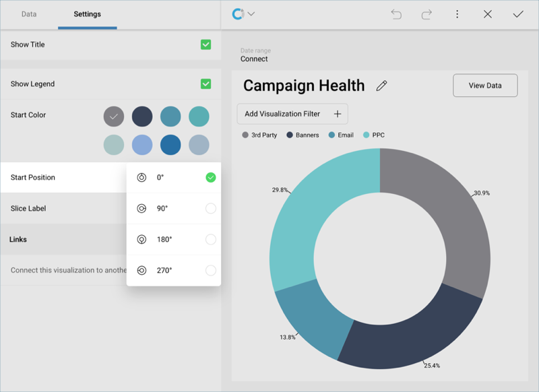Viewport: 539px width, 392px height.
Task: Click the doughnut chart type icon
Action: click(238, 14)
